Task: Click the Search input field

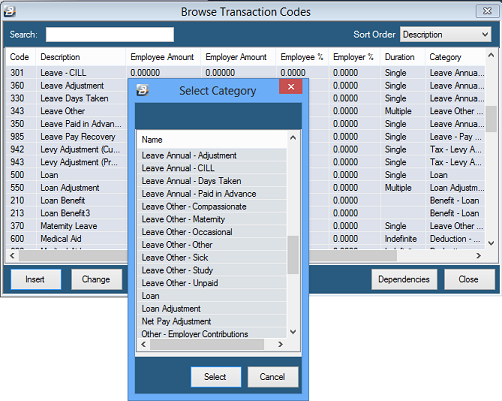Action: (110, 35)
